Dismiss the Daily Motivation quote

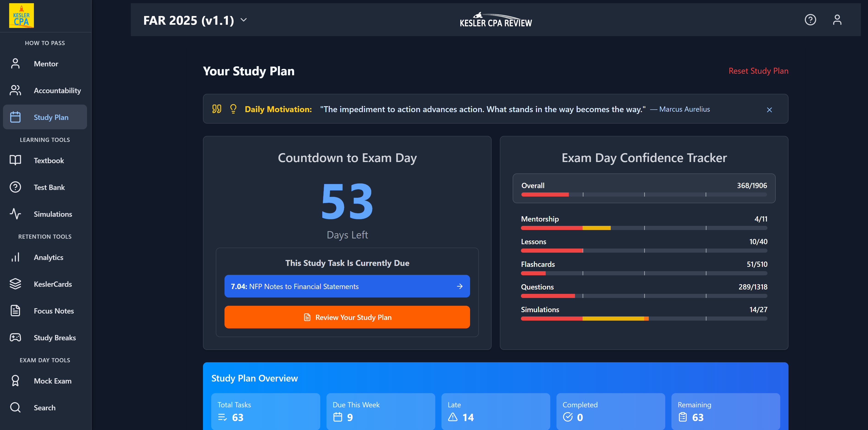coord(770,109)
